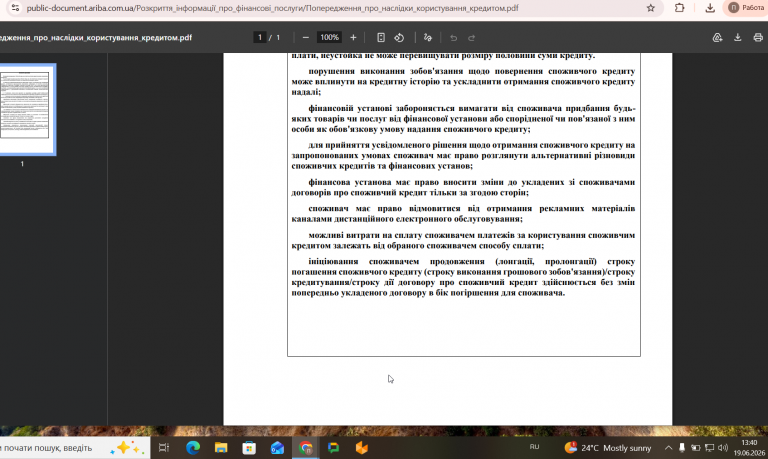Open Outlook mail app from taskbar

(277, 448)
